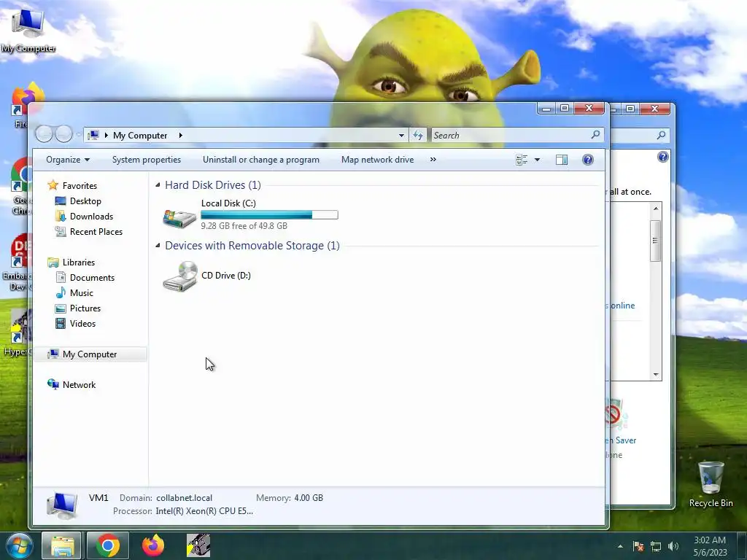Launch Firefox from the taskbar
The width and height of the screenshot is (747, 560).
tap(153, 545)
